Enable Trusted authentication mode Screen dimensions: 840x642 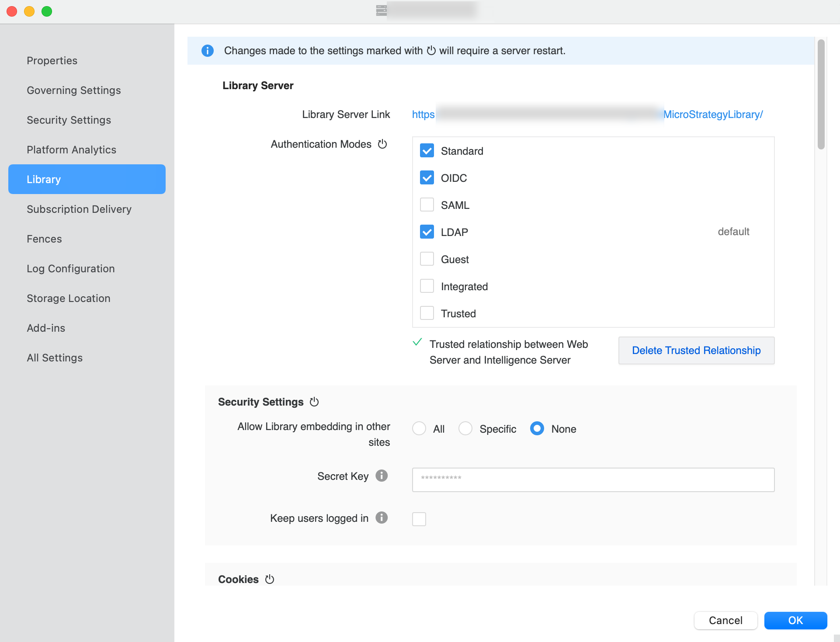tap(427, 312)
